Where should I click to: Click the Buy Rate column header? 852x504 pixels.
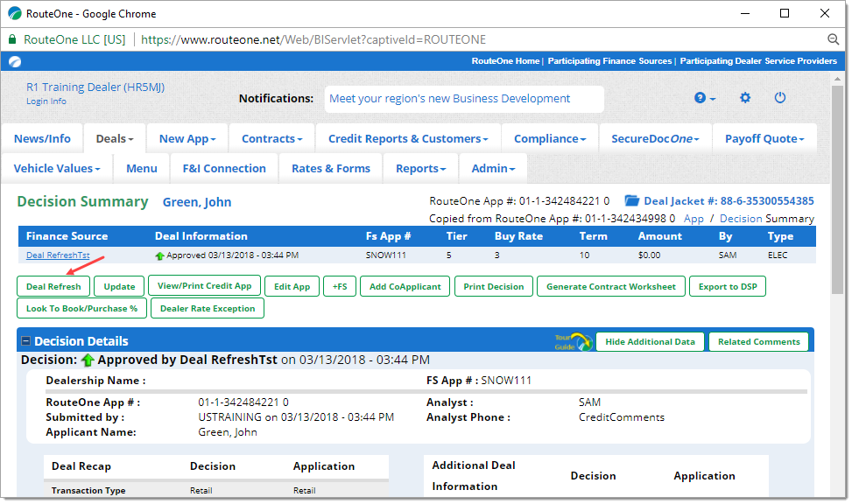coord(518,236)
